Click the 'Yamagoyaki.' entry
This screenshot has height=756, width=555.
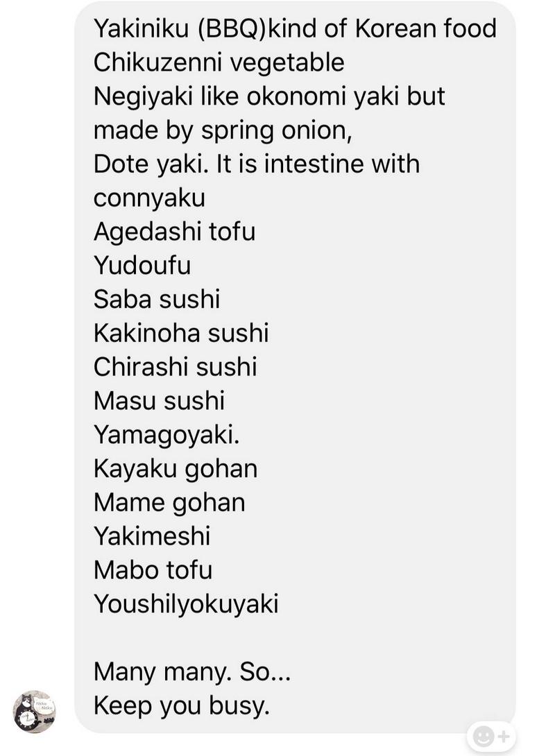(166, 435)
